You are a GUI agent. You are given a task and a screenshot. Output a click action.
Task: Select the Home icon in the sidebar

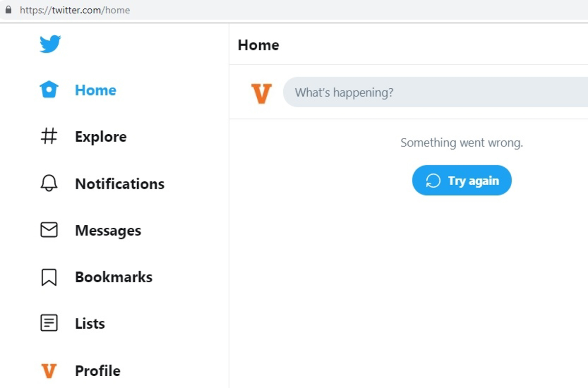49,90
